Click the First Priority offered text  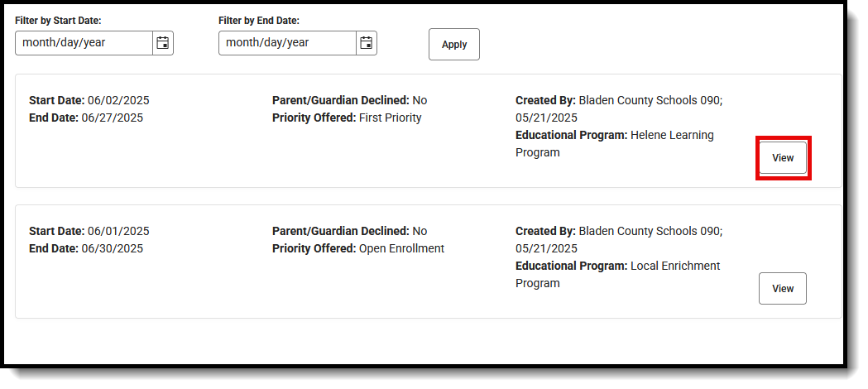point(390,118)
